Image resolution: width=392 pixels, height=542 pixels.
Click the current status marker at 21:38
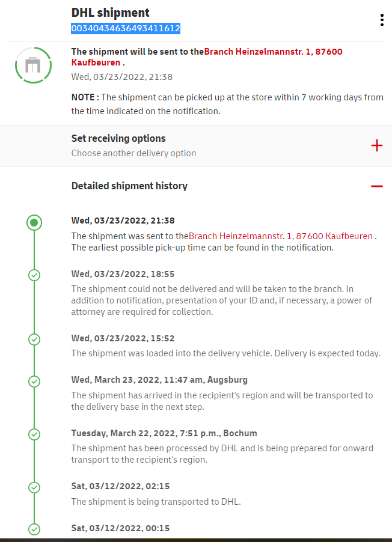coord(34,223)
